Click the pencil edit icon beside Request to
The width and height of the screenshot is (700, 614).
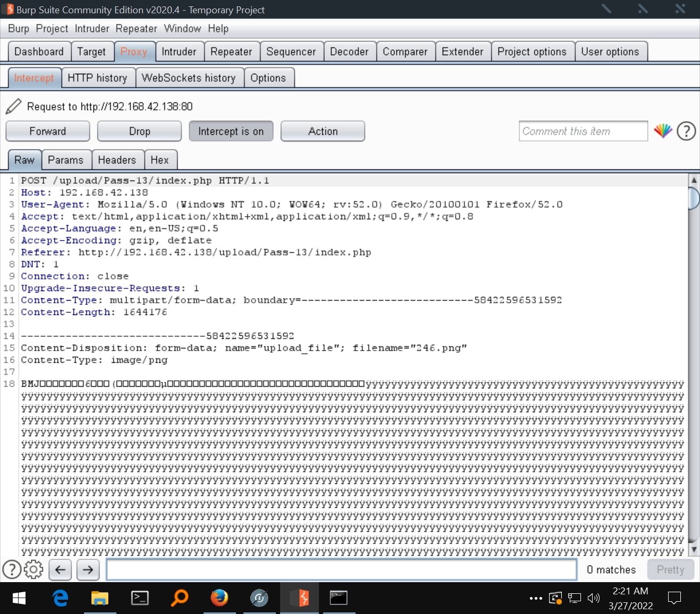pyautogui.click(x=13, y=106)
